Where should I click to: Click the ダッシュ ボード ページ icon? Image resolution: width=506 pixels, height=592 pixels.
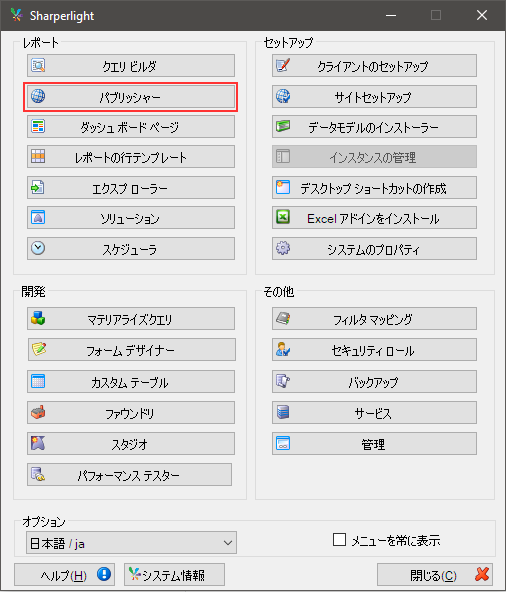click(x=38, y=126)
